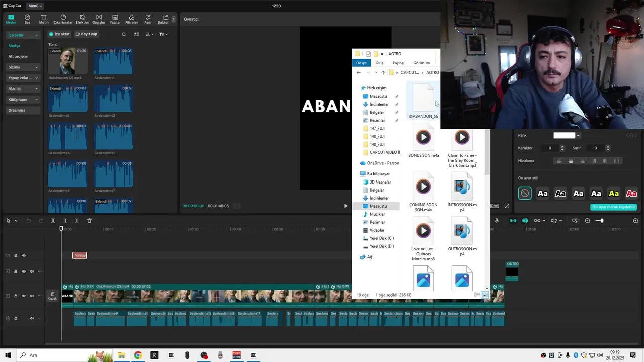Click the Kayıt yap record button

pos(87,34)
